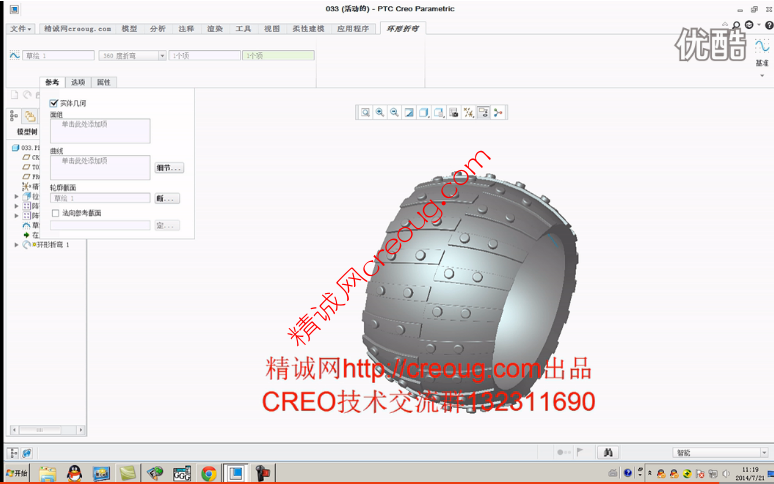Image resolution: width=774 pixels, height=484 pixels.
Task: Open the view manager camera icon
Action: click(x=454, y=112)
